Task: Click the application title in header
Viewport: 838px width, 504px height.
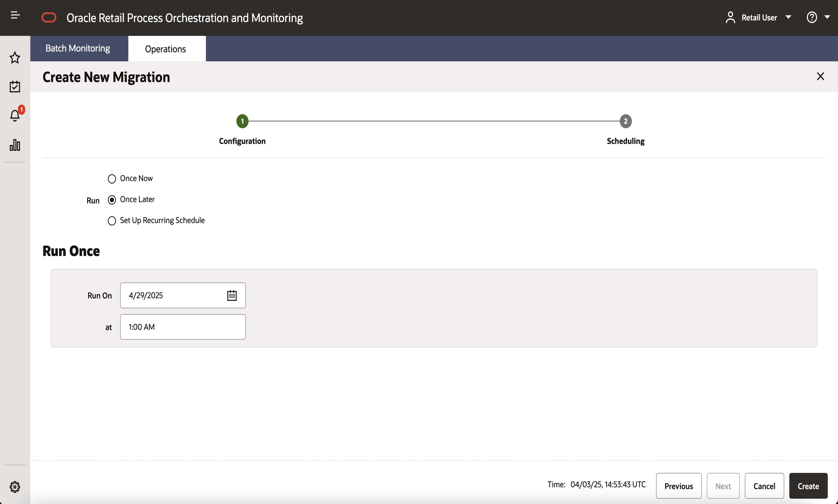Action: click(x=185, y=18)
